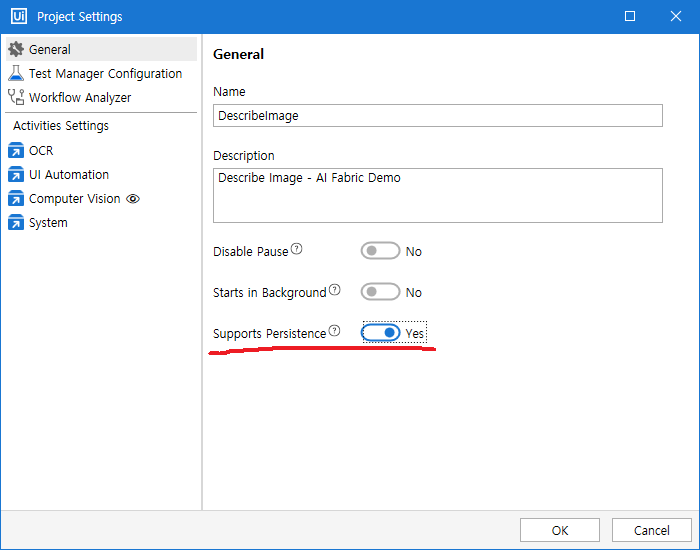
Task: Click the Starts in Background help icon
Action: pyautogui.click(x=335, y=291)
